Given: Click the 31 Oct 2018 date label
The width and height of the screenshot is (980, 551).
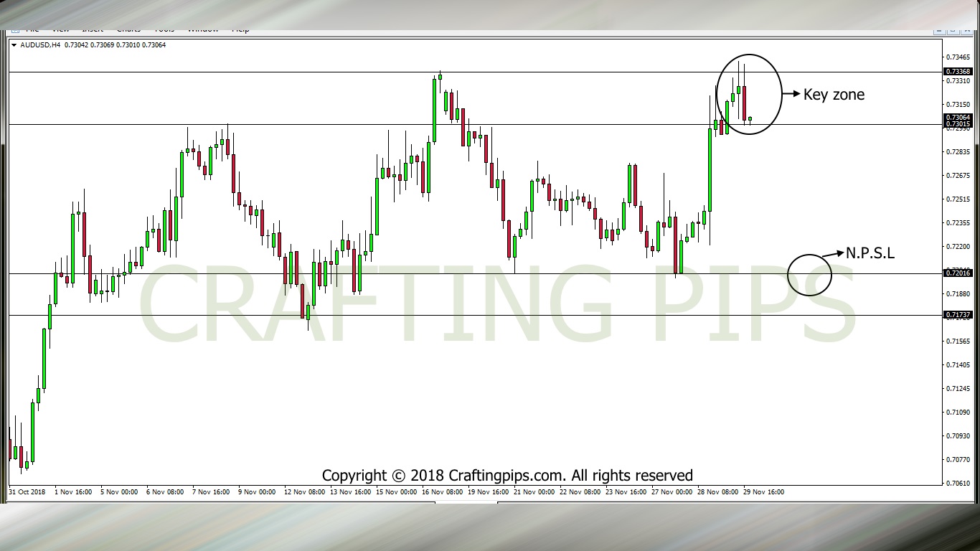Looking at the screenshot, I should point(27,492).
